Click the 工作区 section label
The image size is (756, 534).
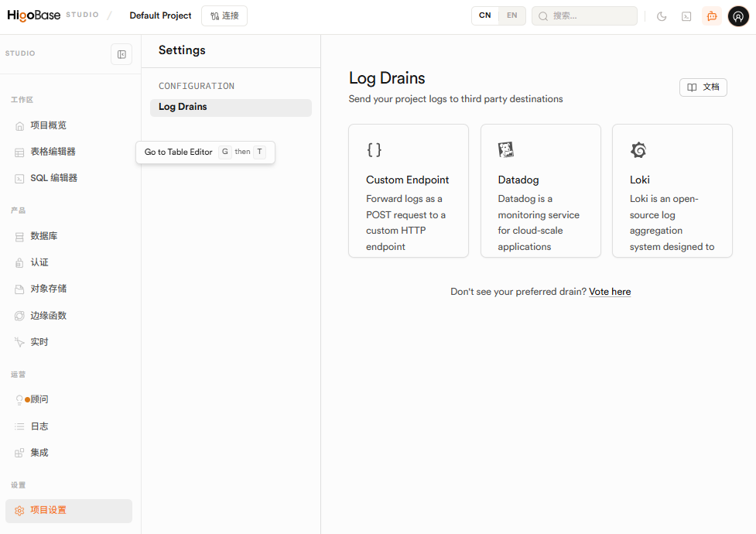pos(22,100)
